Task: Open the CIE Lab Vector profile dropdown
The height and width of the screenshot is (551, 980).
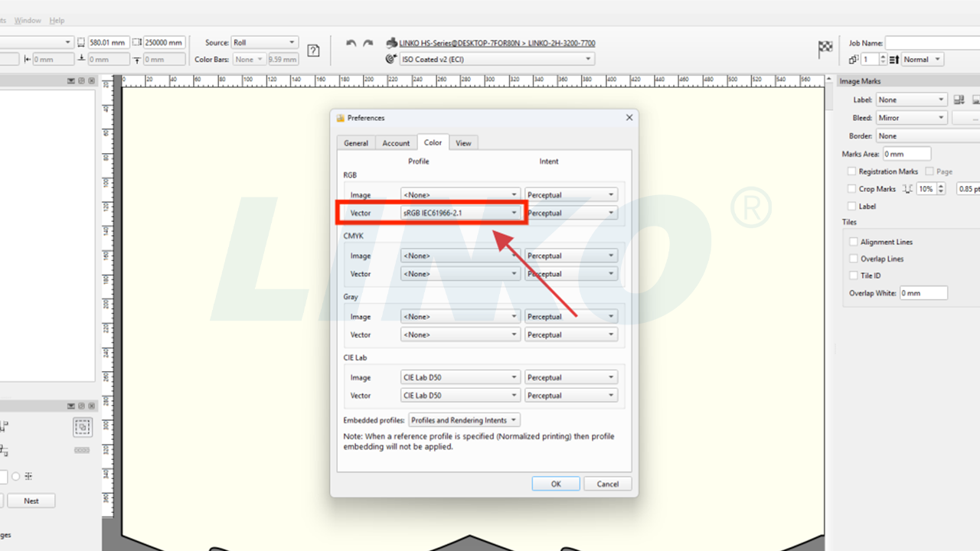Action: click(461, 396)
